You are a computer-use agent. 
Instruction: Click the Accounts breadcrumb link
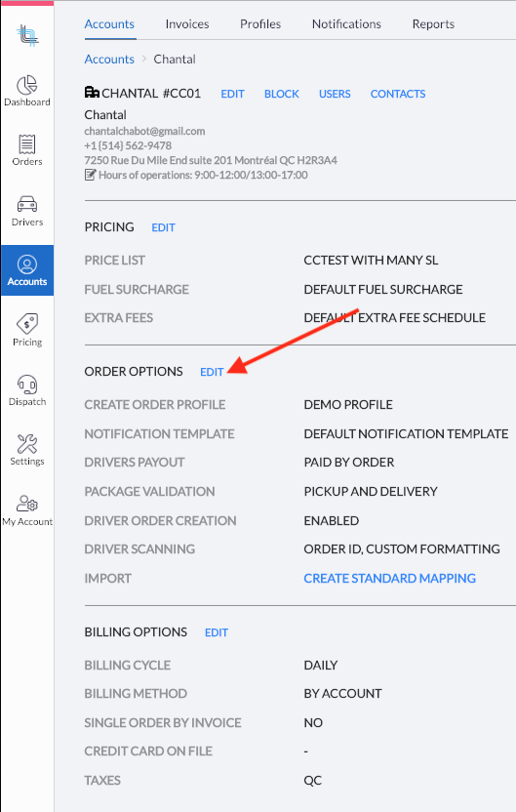pos(109,59)
